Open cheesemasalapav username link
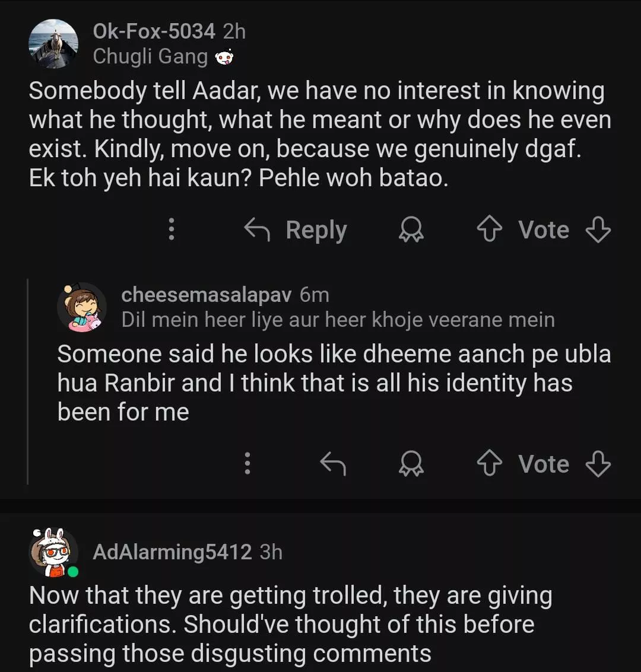This screenshot has height=672, width=641. [206, 294]
